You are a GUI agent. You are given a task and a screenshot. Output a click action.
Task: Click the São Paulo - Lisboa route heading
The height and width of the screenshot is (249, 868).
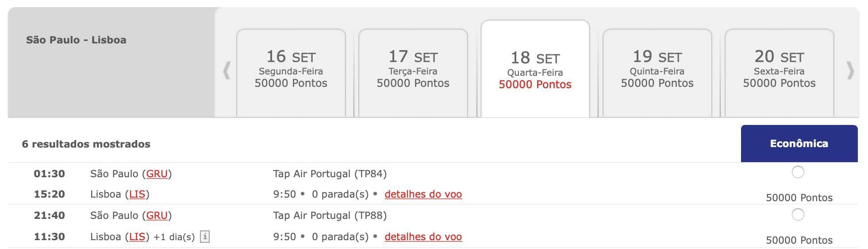click(76, 40)
